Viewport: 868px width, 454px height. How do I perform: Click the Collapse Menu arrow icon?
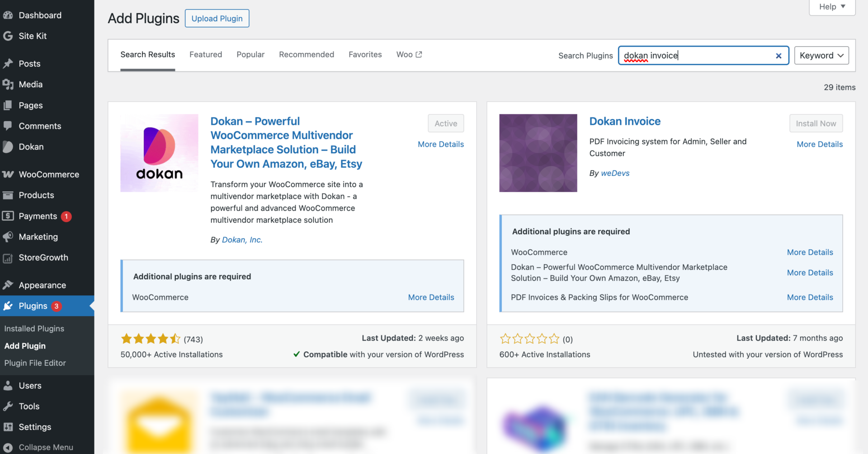point(8,447)
